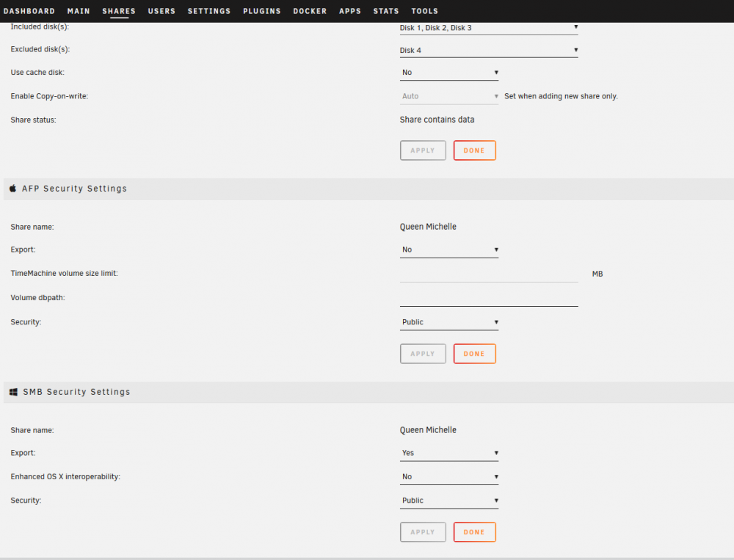Click the AFP Security Settings header
This screenshot has width=734, height=560.
pos(368,189)
